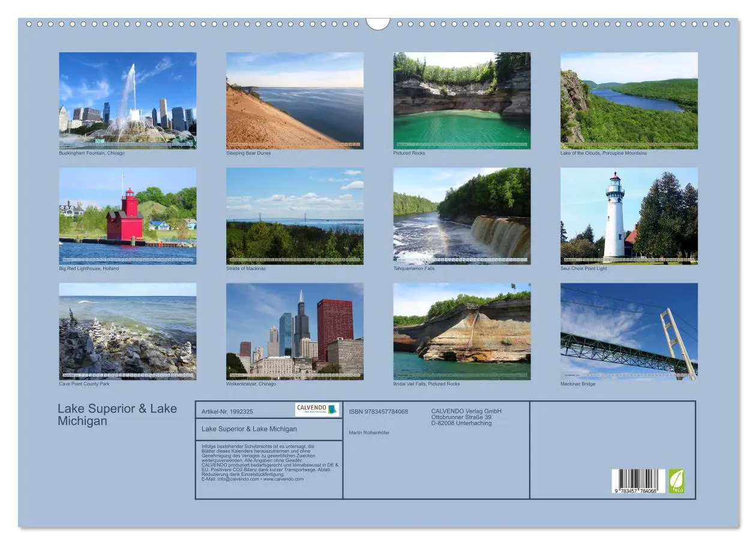
Task: Click the caption 'Big Red Lighthouse, Holland'
Action: click(x=89, y=268)
